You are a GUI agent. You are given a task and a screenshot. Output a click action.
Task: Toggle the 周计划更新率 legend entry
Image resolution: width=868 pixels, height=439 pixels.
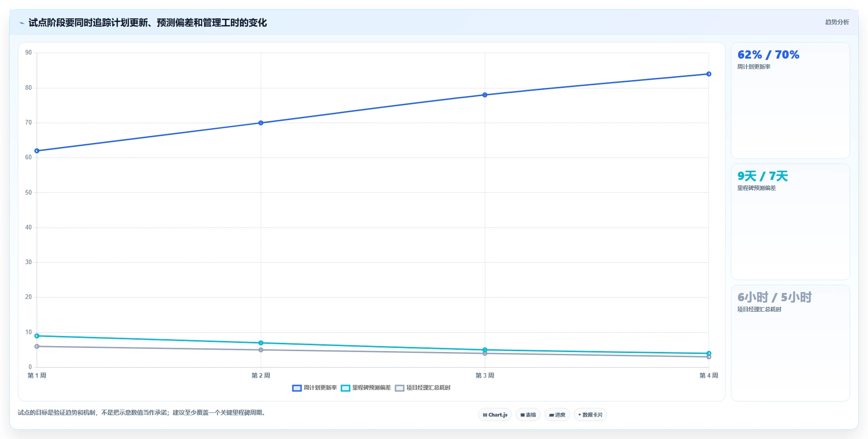click(x=314, y=388)
